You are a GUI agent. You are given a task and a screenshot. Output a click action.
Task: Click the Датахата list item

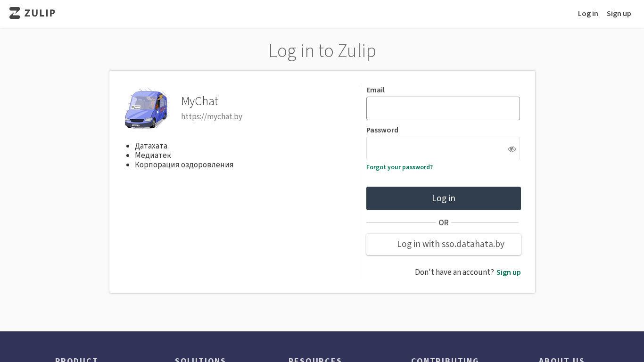(x=151, y=146)
